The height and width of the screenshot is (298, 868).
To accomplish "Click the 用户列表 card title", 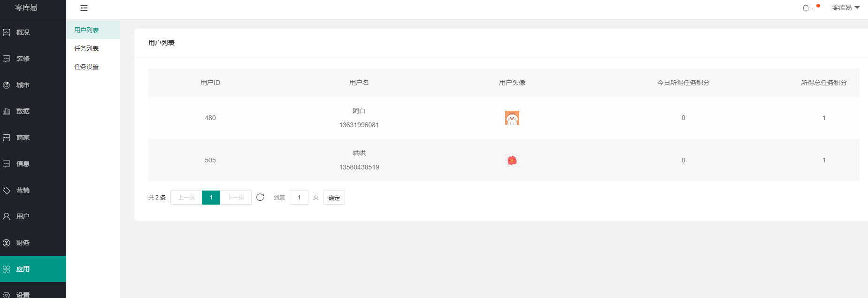I will tap(161, 43).
